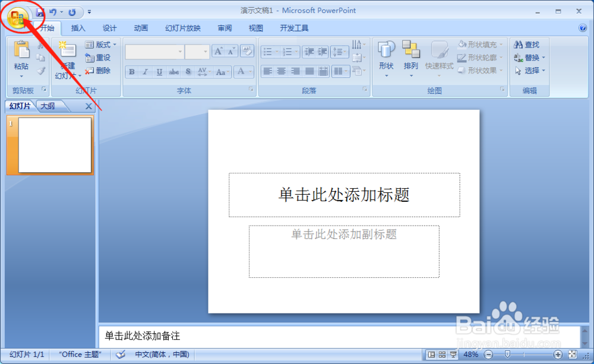Open Change Case dropdown
Viewport: 594px width, 364px height.
coord(222,72)
